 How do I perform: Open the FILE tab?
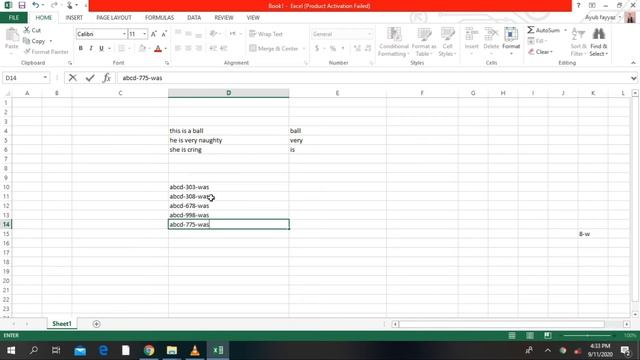pyautogui.click(x=13, y=18)
